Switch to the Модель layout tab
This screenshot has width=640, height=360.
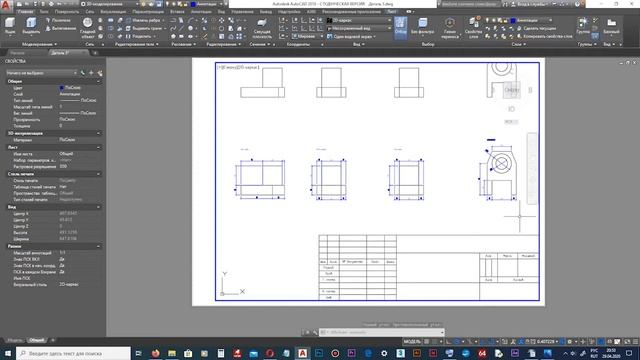click(15, 340)
